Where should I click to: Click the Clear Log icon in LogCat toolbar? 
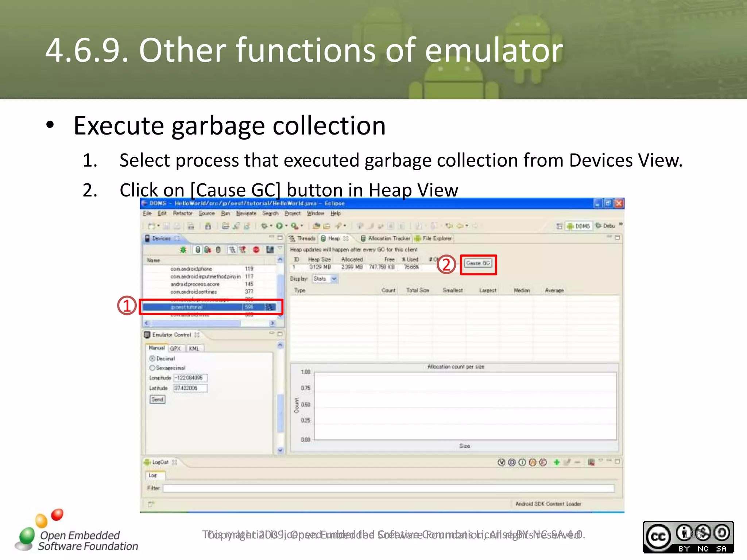(x=591, y=462)
